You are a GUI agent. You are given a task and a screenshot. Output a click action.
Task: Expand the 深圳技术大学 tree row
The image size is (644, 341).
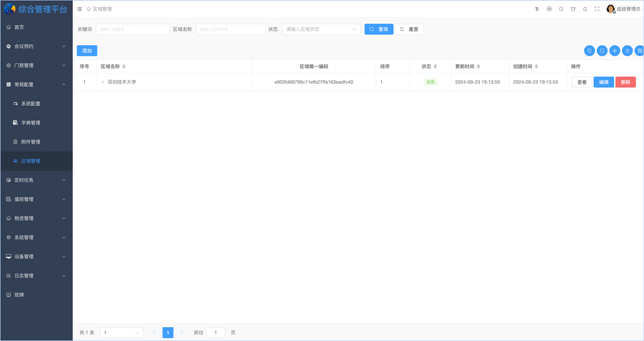pos(102,82)
